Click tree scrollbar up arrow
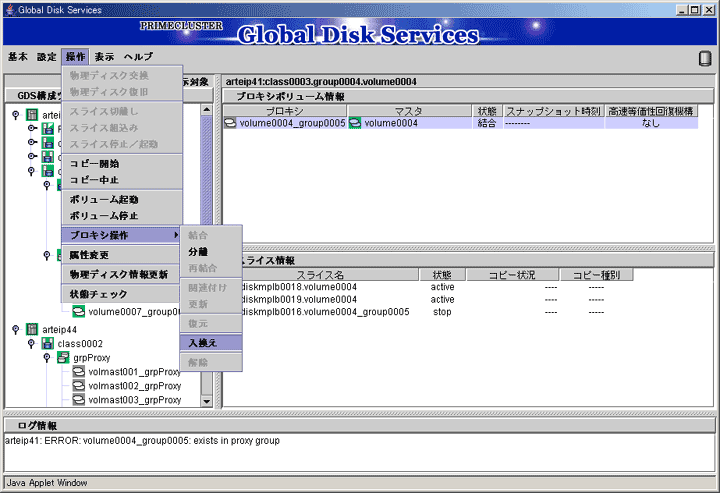Viewport: 720px width, 493px height. coord(207,110)
